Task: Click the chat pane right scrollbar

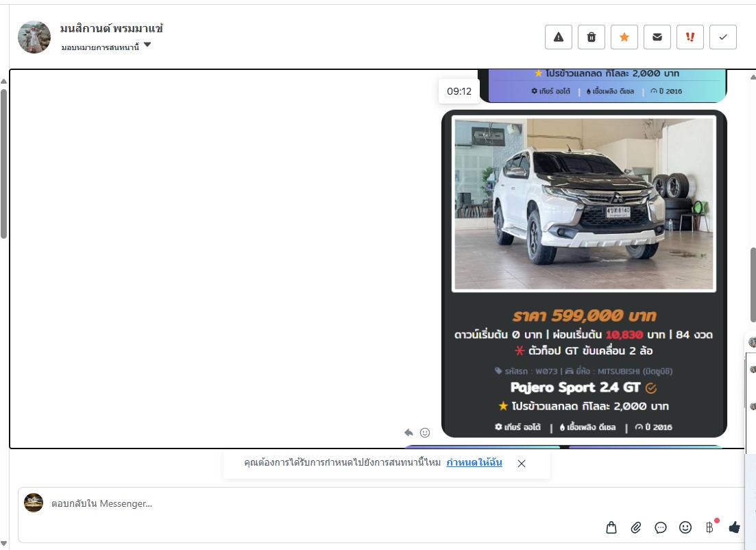Action: 753,285
